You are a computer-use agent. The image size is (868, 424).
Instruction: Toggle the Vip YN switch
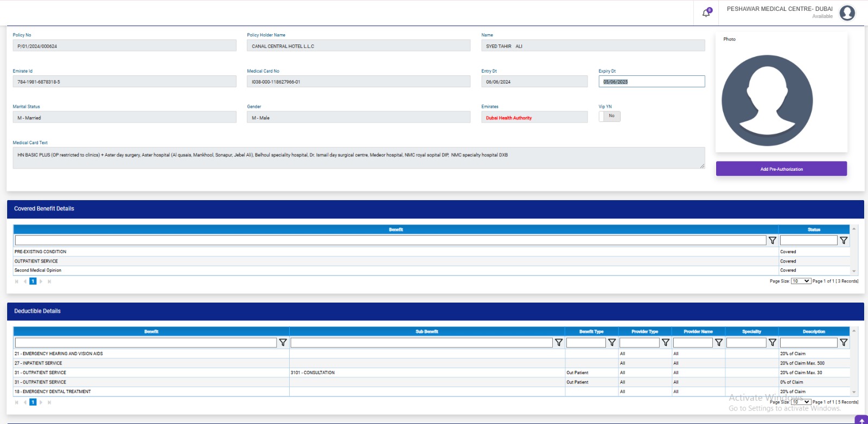(609, 116)
